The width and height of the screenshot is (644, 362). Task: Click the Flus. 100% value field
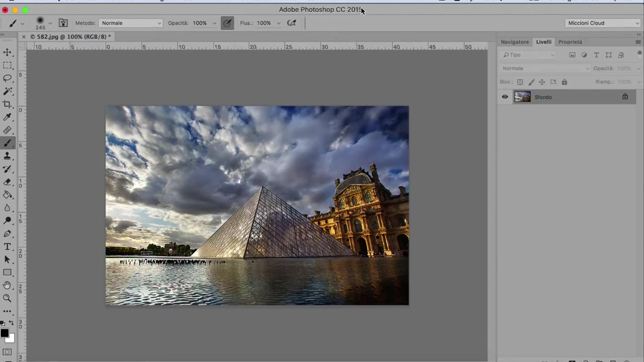pyautogui.click(x=264, y=23)
